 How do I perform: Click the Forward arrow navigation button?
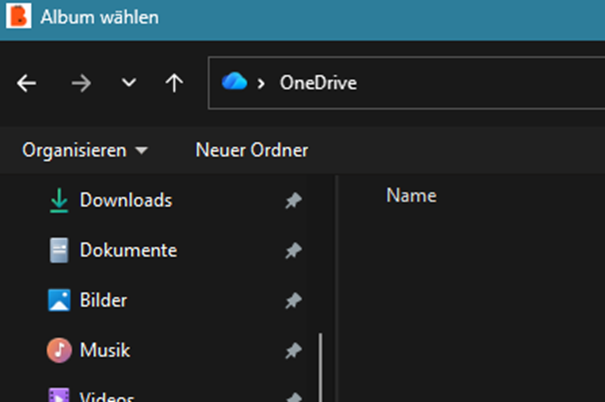[80, 83]
